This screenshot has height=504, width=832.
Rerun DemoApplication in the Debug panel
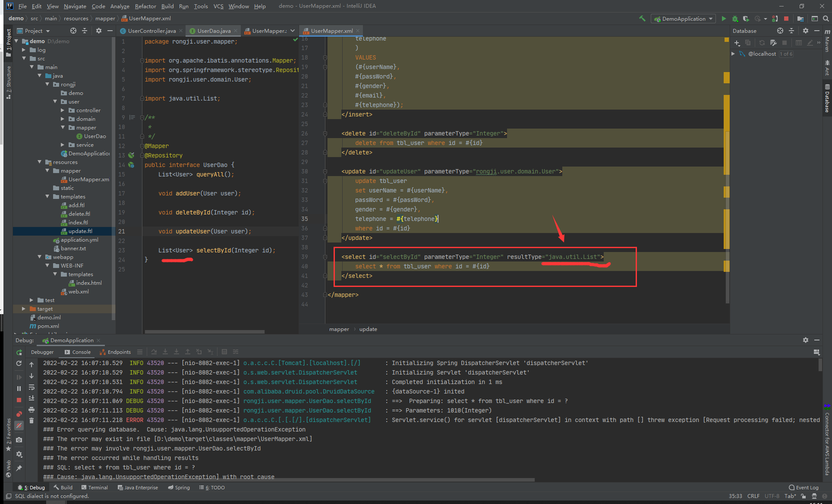coord(19,352)
